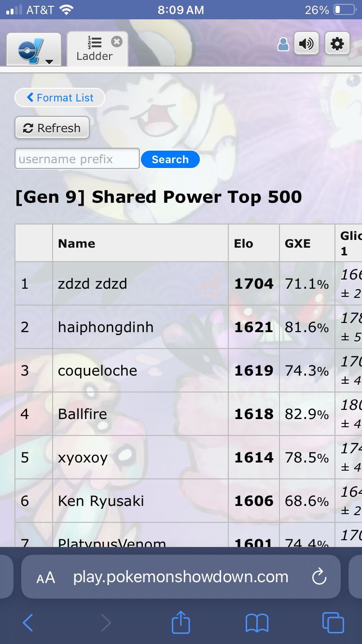Close the Ladder tab
The width and height of the screenshot is (362, 644).
[116, 42]
